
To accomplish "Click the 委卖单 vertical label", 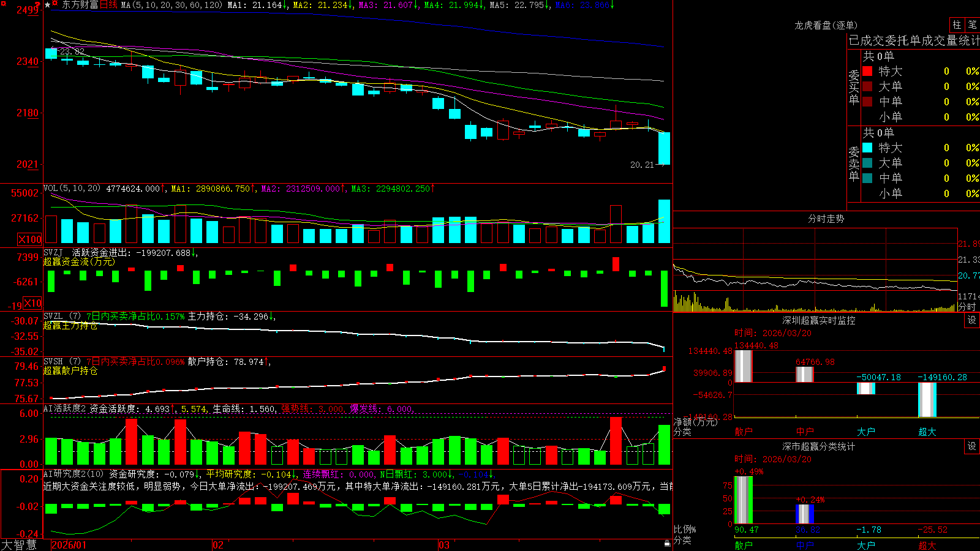I will point(854,163).
